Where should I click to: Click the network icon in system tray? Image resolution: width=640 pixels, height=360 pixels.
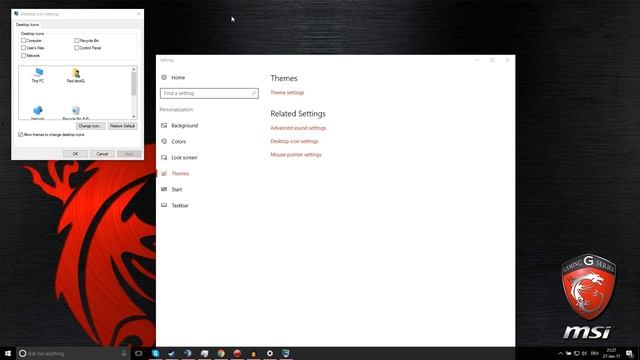coord(576,353)
